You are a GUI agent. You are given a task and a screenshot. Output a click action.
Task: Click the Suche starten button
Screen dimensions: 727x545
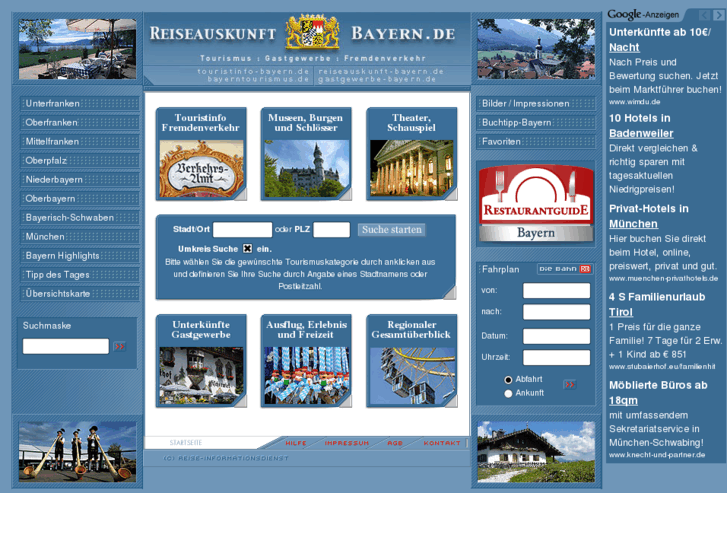point(392,230)
